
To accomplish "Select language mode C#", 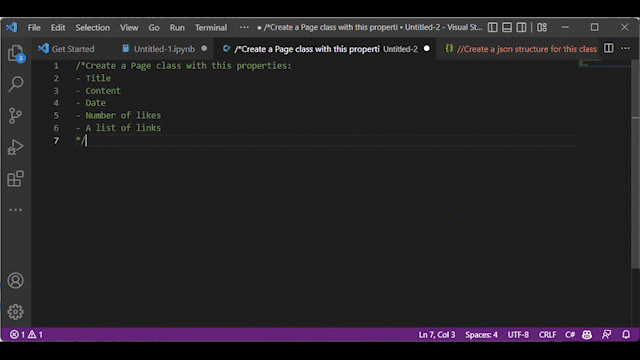I will (x=570, y=335).
